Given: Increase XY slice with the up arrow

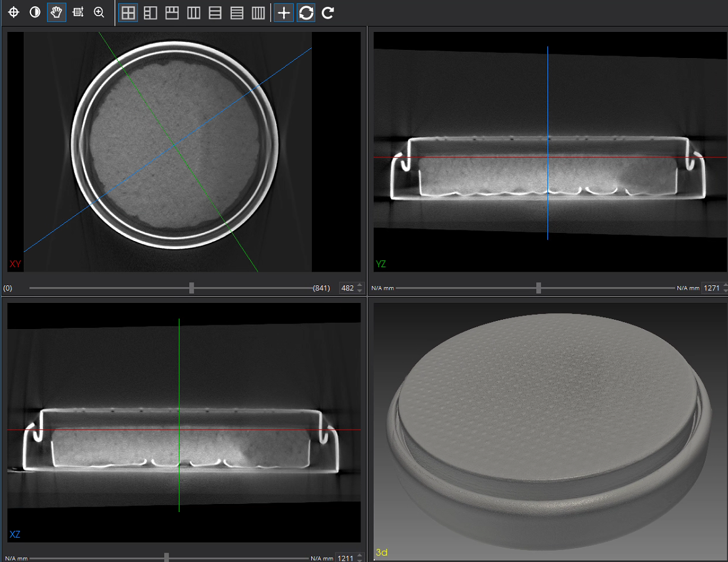Looking at the screenshot, I should pyautogui.click(x=361, y=285).
